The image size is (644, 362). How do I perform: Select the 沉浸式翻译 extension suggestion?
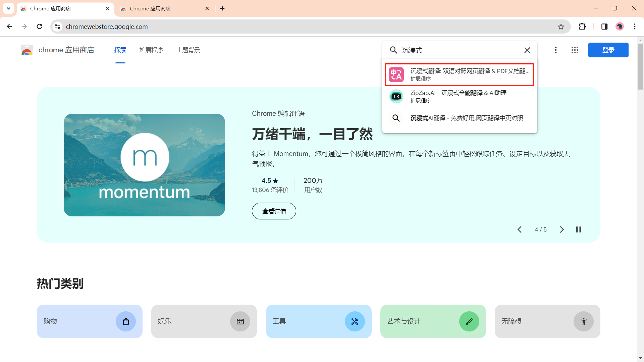click(459, 74)
